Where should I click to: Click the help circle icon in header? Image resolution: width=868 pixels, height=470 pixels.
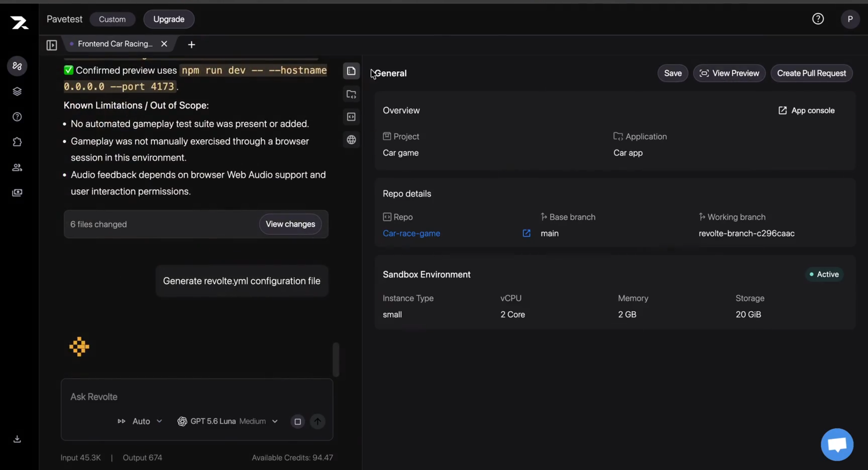coord(818,19)
